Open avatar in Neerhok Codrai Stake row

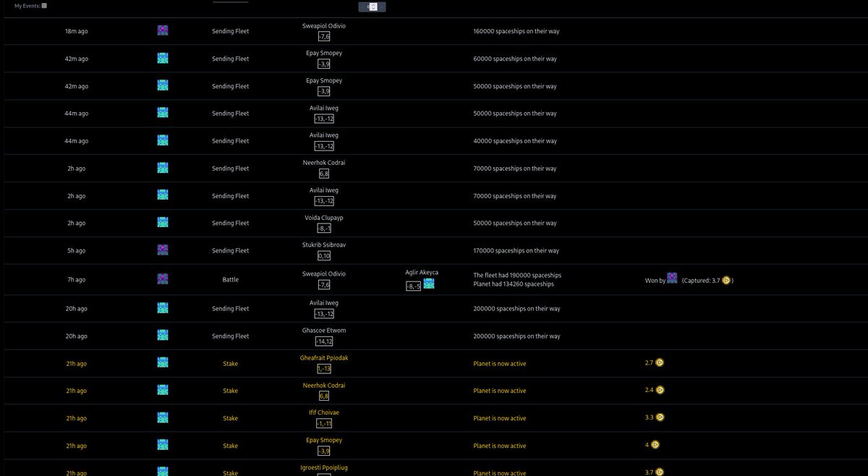tap(163, 391)
